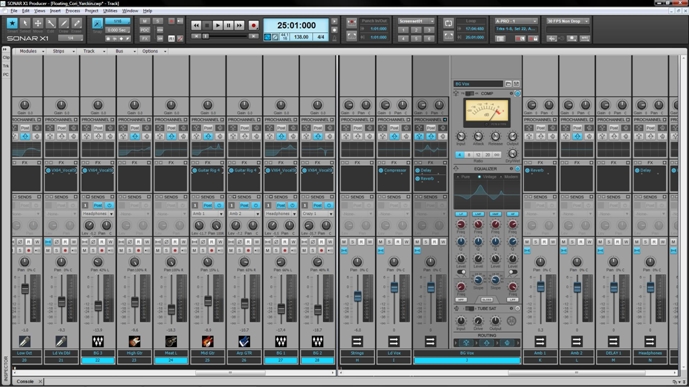Mute the Strings bus

point(344,242)
